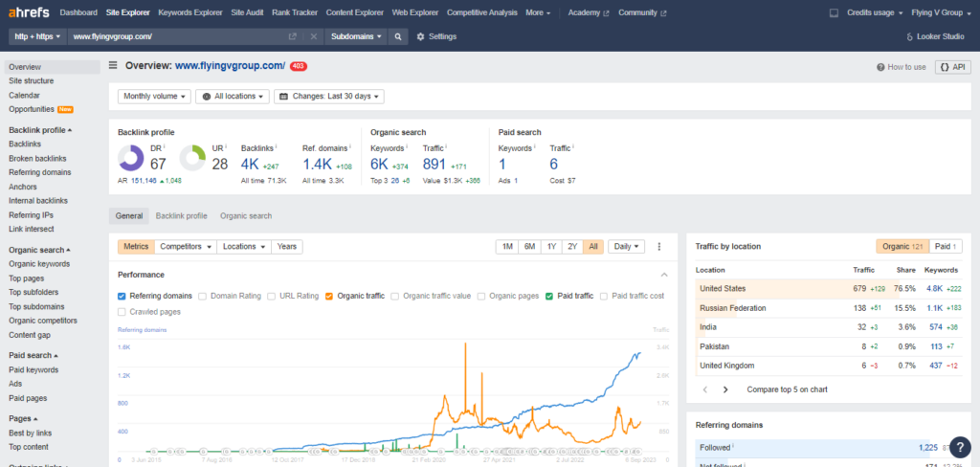Toggle the Organic traffic checkbox

tap(329, 296)
